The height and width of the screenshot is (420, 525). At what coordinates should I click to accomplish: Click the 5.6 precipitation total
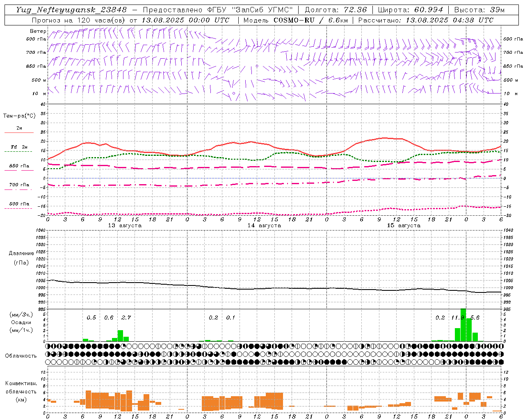pyautogui.click(x=475, y=318)
